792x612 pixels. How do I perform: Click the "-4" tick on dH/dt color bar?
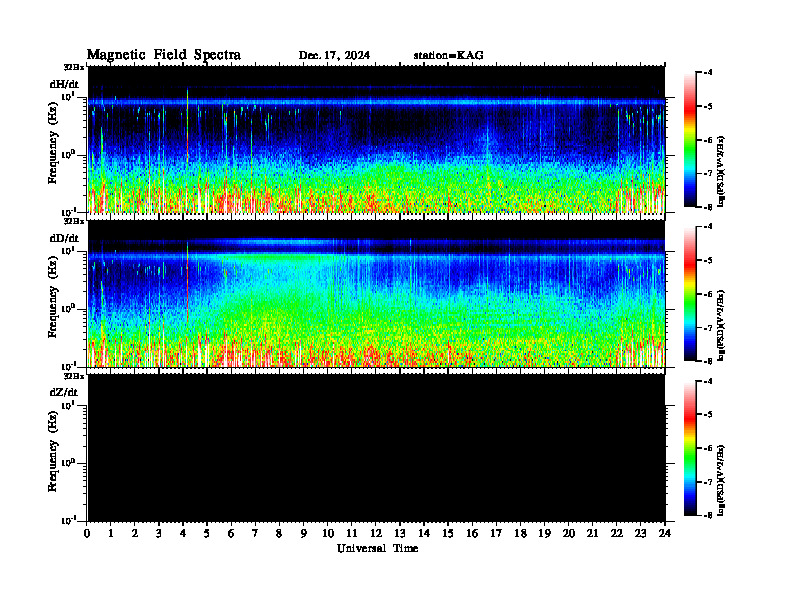click(708, 73)
